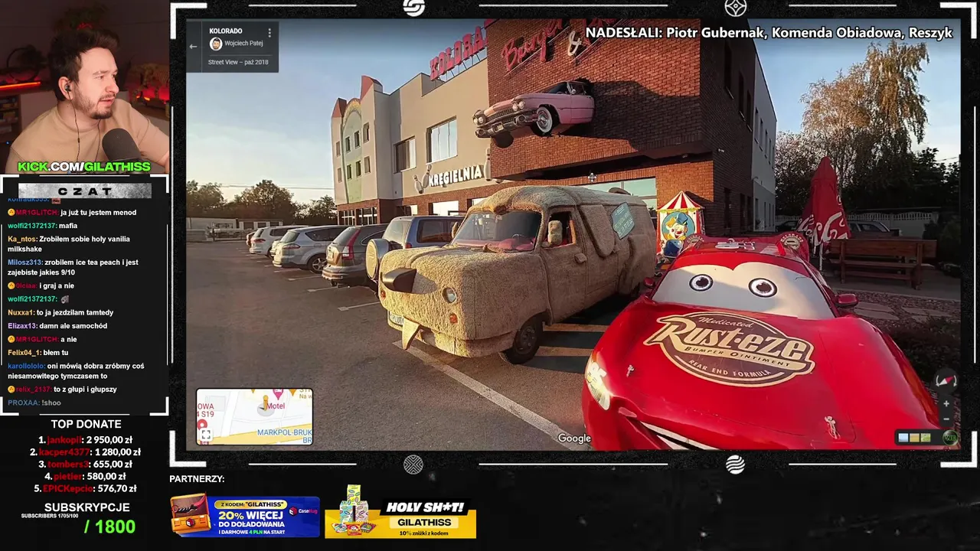Screen dimensions: 980x551
Task: Open the Wojciech Patej contributor link
Action: point(243,44)
